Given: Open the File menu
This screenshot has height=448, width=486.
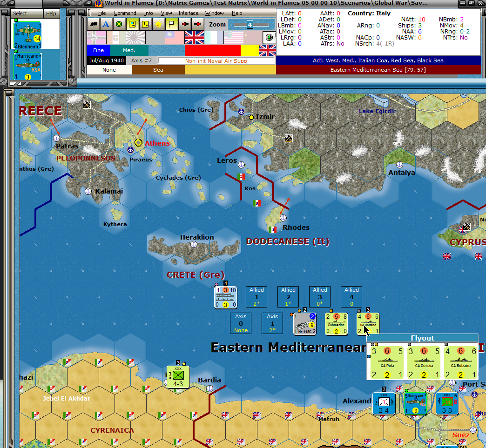Looking at the screenshot, I should point(101,13).
